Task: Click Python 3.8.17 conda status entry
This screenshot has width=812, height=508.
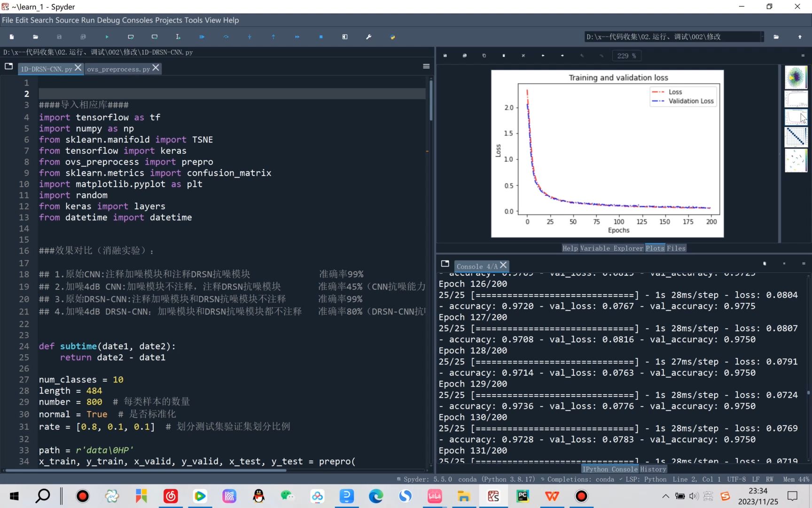Action: 497,479
